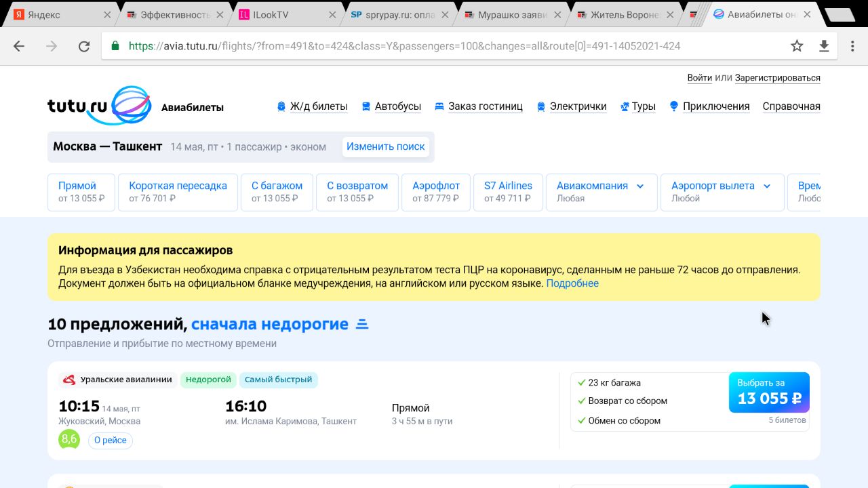
Task: Close the sprypay.ru tab
Action: (x=446, y=15)
